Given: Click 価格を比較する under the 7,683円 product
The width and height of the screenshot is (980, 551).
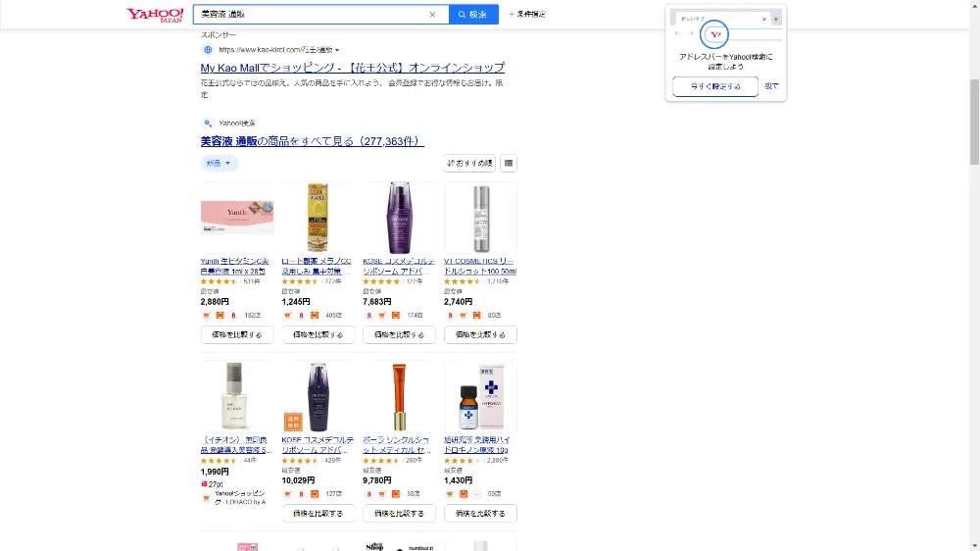Looking at the screenshot, I should click(x=400, y=334).
